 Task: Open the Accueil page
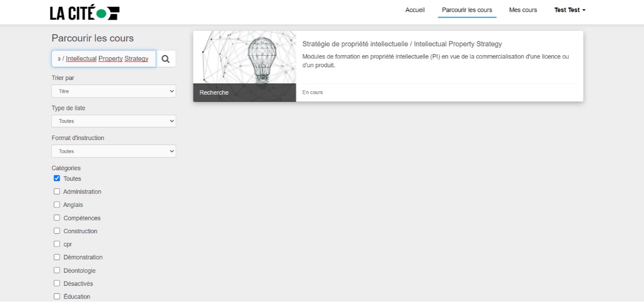coord(415,10)
